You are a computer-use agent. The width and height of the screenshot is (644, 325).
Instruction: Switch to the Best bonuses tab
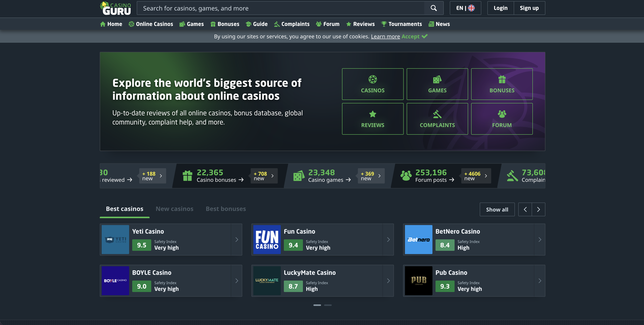[226, 209]
